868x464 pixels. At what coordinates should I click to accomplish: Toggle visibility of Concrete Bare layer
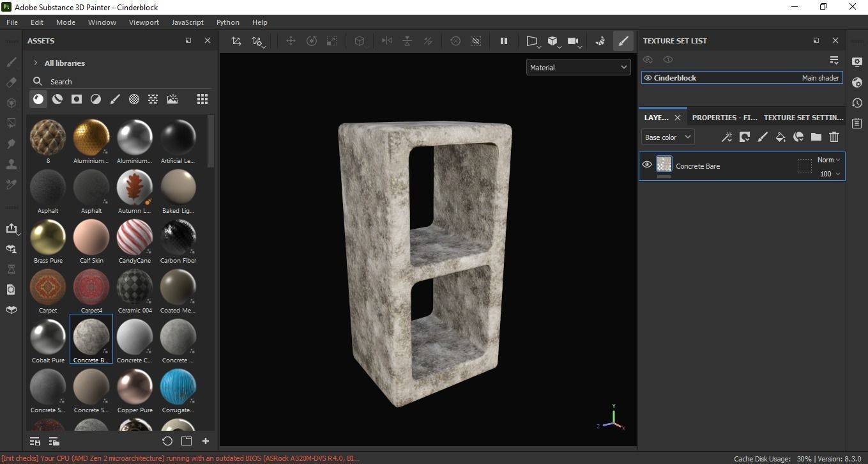[x=647, y=164]
